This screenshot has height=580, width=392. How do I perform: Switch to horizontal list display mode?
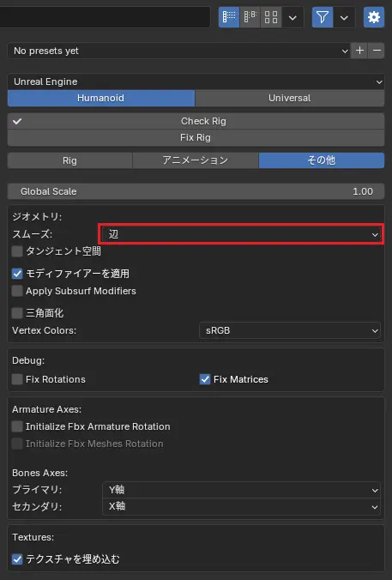pos(250,17)
